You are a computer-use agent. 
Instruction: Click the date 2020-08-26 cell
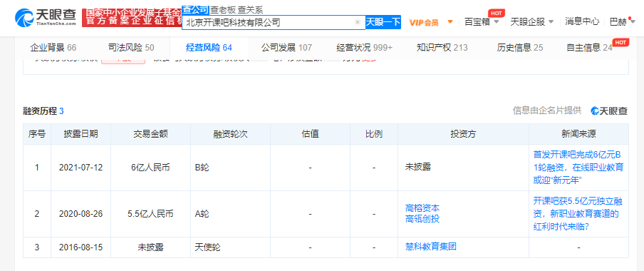80,214
